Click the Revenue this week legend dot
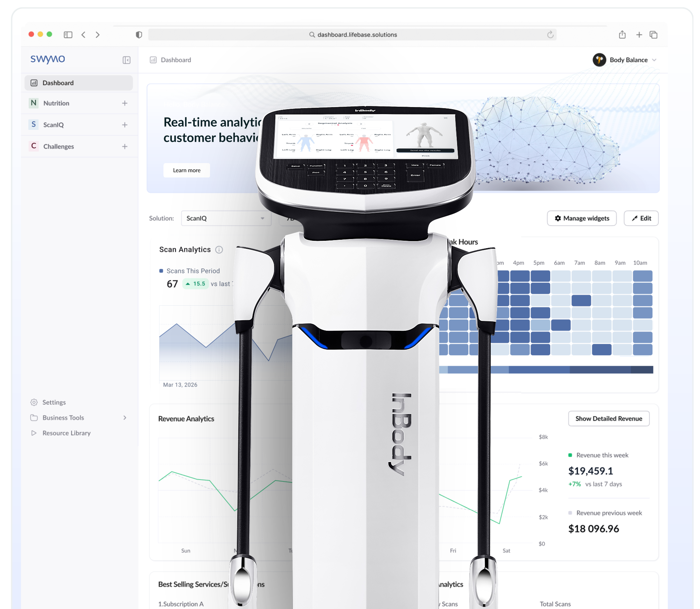Image resolution: width=700 pixels, height=609 pixels. pos(570,455)
